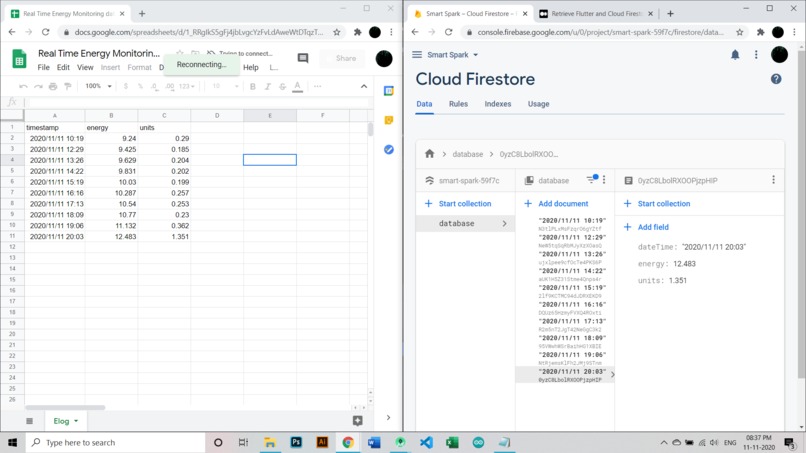Viewport: 806px width, 453px height.
Task: Open the Firebase hamburger navigation menu
Action: click(417, 55)
